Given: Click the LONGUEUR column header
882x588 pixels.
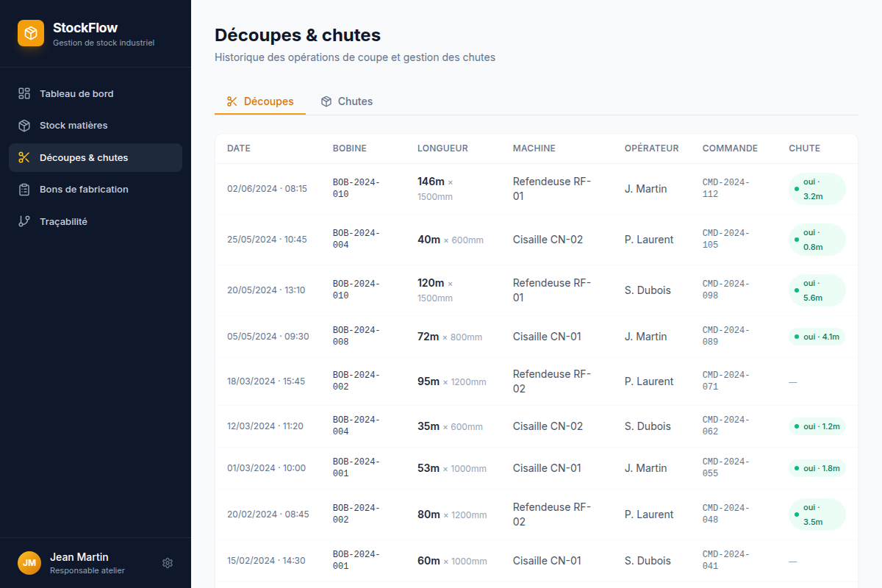Looking at the screenshot, I should coord(442,148).
